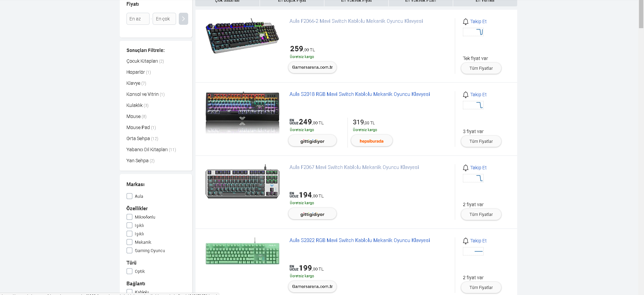
Task: Open Aula S2018 RGB Mavi Switch keyboard title
Action: tap(360, 94)
